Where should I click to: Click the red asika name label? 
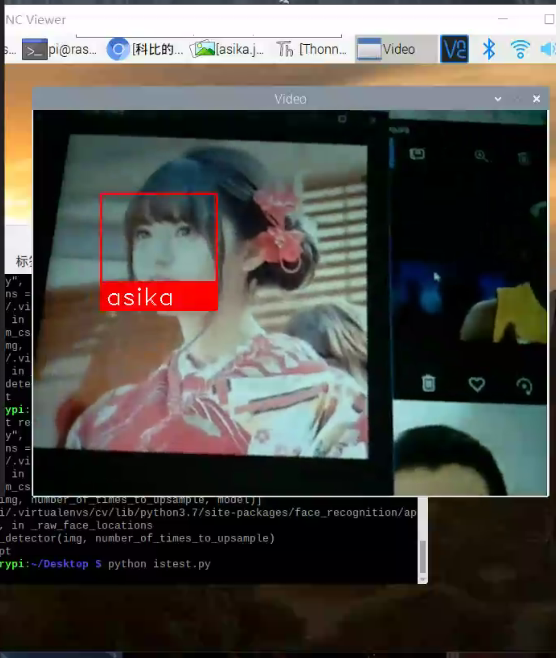[159, 297]
